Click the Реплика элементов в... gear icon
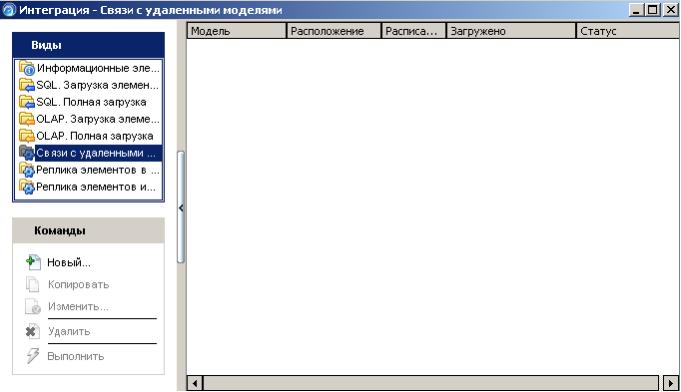Screen dimensions: 681x392 point(27,170)
